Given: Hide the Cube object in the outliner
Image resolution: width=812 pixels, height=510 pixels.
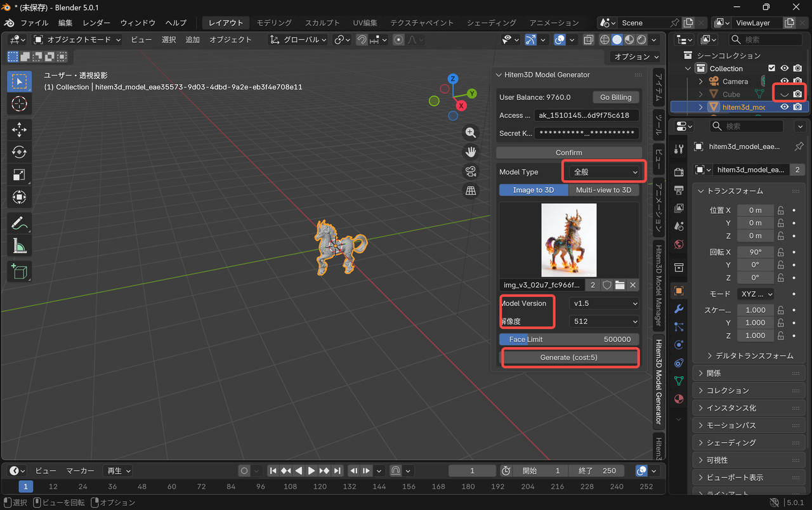Looking at the screenshot, I should 784,94.
